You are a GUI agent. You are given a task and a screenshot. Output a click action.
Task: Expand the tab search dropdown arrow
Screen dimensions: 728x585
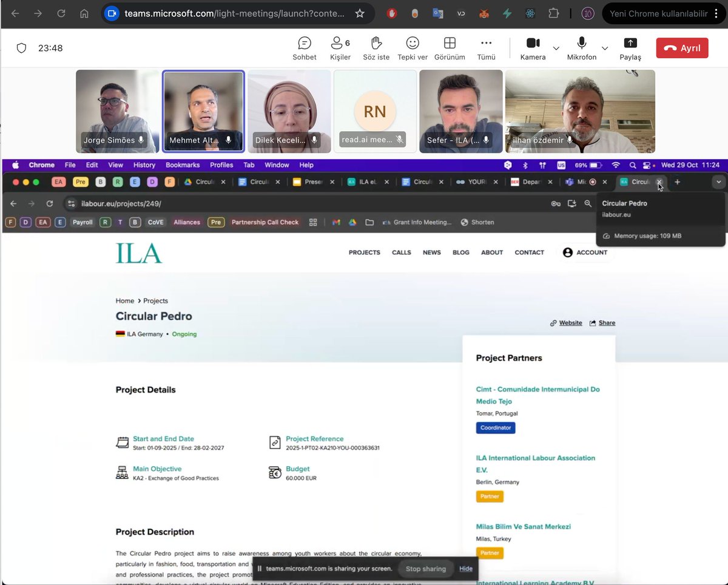point(718,182)
